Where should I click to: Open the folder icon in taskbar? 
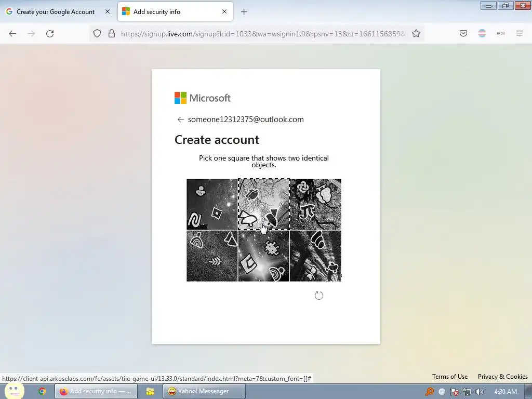(x=150, y=391)
